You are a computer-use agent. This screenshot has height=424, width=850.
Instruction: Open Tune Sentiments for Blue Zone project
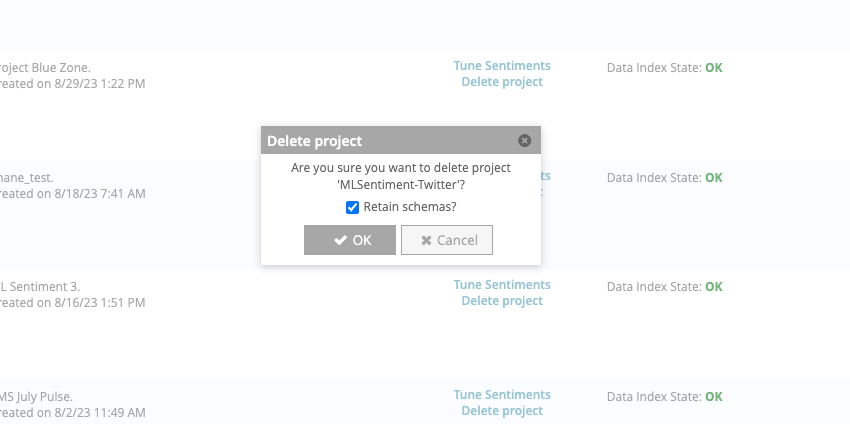click(x=502, y=66)
